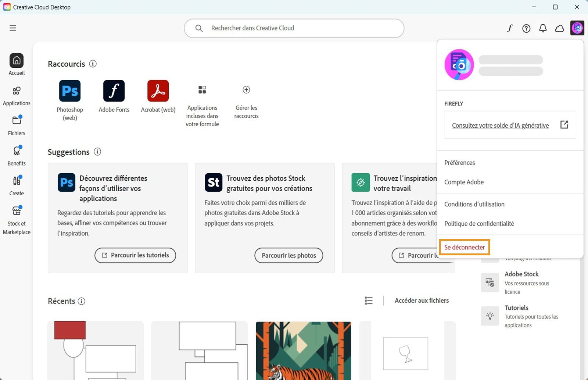Click the search magnifier icon
The image size is (588, 380).
coord(199,28)
